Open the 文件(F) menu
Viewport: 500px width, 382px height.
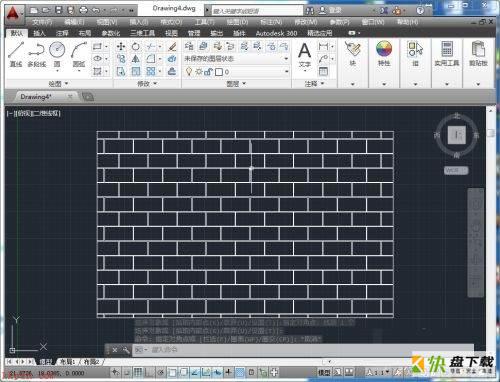click(42, 22)
